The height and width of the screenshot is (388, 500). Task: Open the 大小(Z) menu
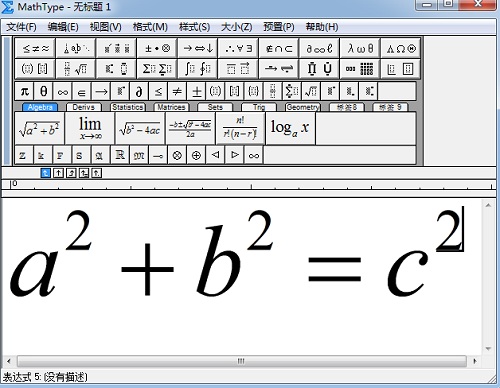(x=236, y=27)
